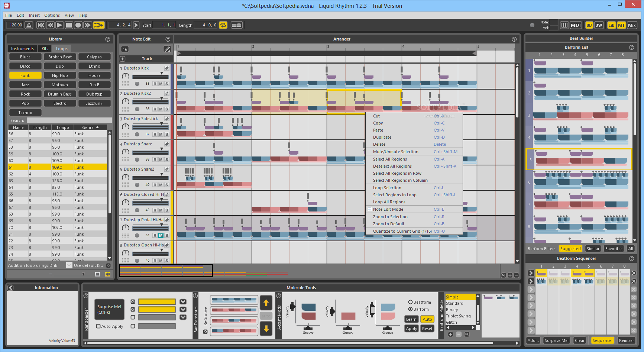Open help for the Arranger panel
The width and height of the screenshot is (644, 352).
pyautogui.click(x=514, y=39)
